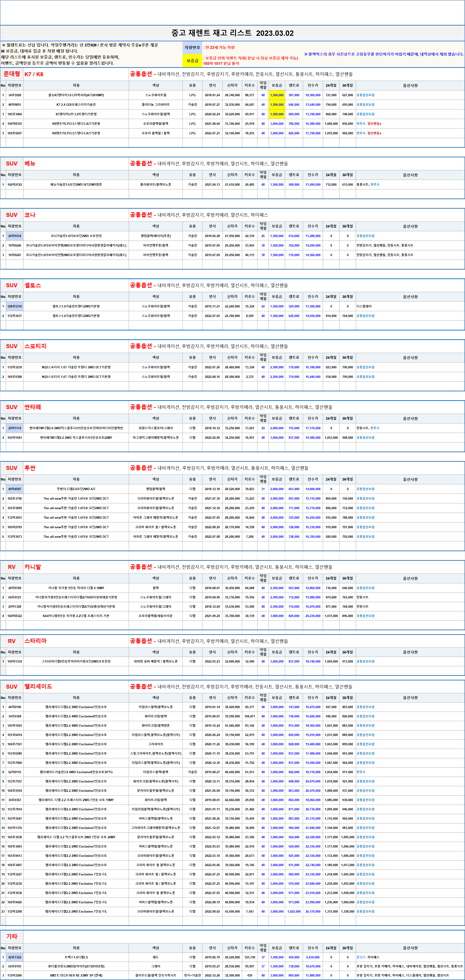Click acquisition price cell '10,560,000'
The height and width of the screenshot is (980, 465).
point(313,95)
